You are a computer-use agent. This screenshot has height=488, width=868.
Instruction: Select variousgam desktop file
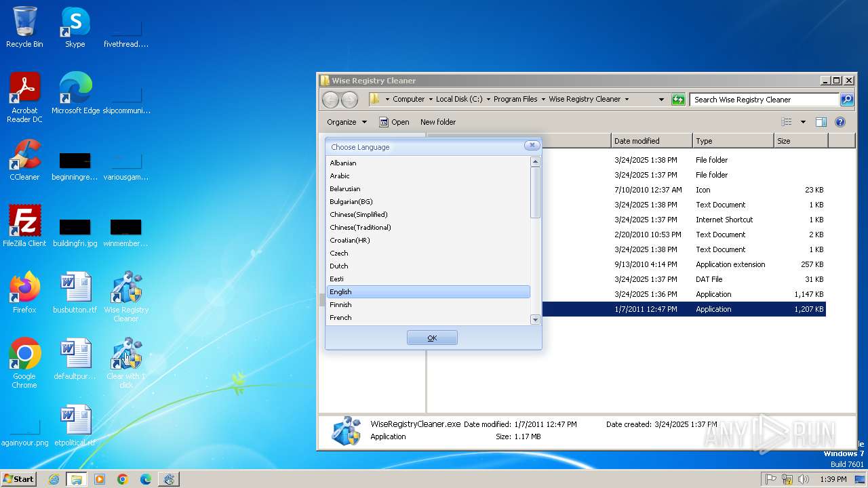pyautogui.click(x=126, y=167)
